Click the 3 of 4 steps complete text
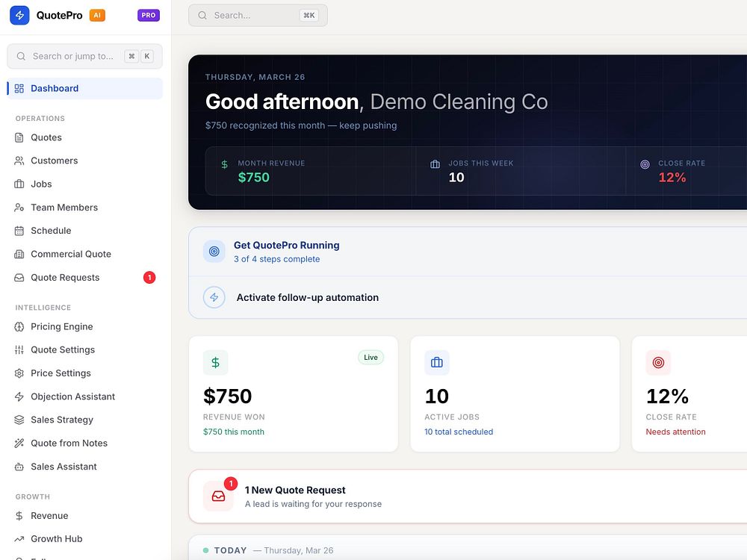 coord(276,259)
